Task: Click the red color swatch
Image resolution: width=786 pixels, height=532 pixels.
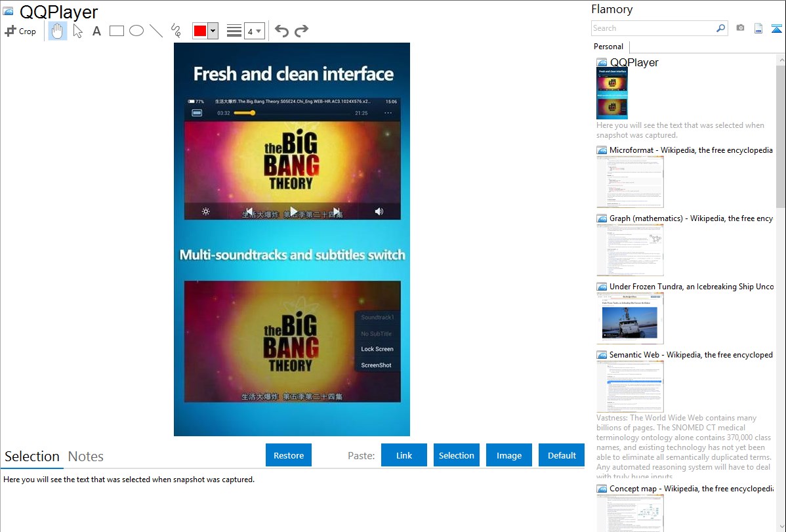Action: pos(200,31)
